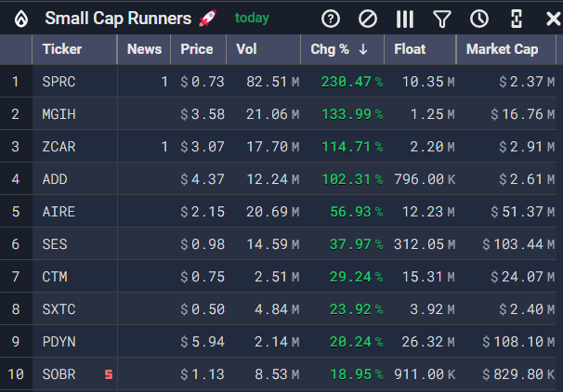Select the AIRE ticker
The image size is (563, 392).
pos(59,212)
